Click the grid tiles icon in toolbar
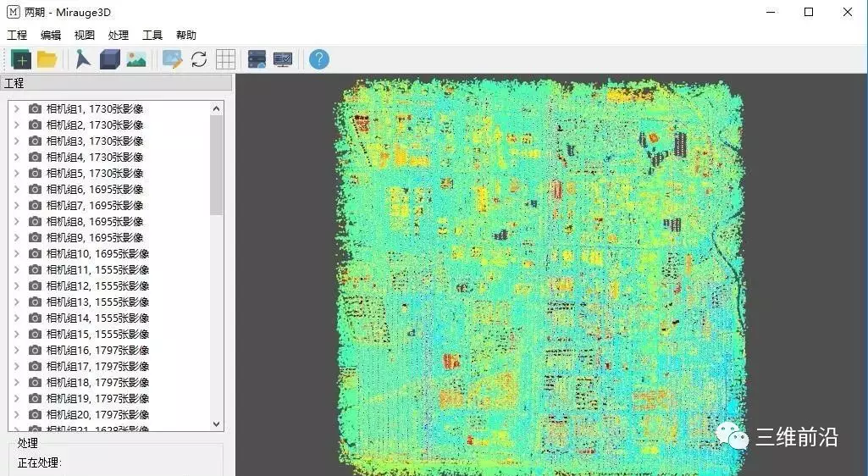This screenshot has height=476, width=868. (224, 59)
